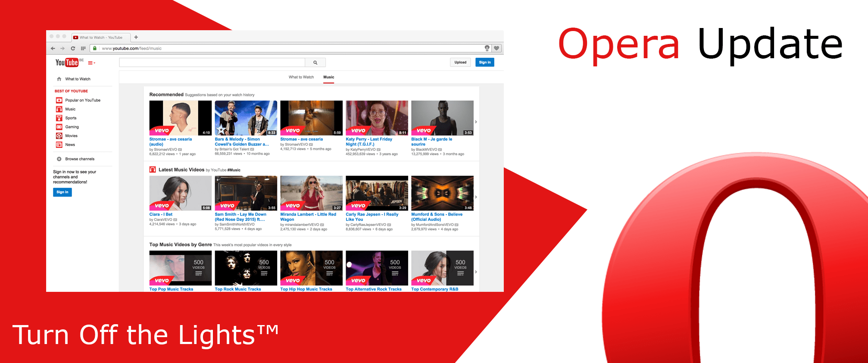Click Miranda Lambert - Little Red Wagon title
This screenshot has height=363, width=868.
308,217
